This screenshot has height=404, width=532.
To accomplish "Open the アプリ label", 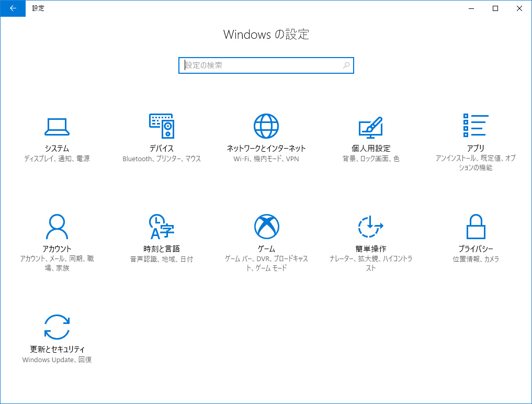I will [x=476, y=148].
